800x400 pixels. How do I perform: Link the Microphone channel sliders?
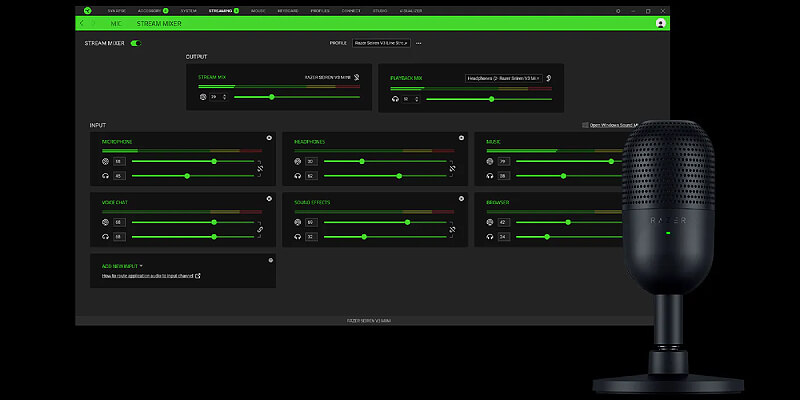pos(260,168)
